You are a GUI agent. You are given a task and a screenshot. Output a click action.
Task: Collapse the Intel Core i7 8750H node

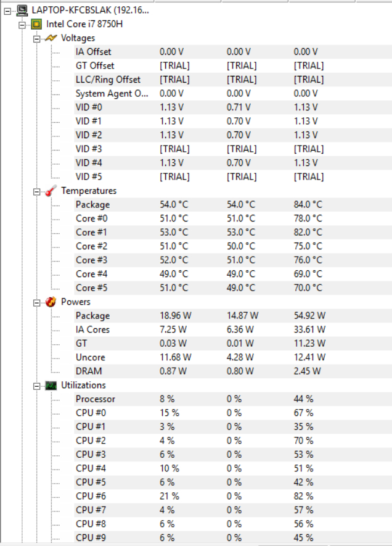22,25
